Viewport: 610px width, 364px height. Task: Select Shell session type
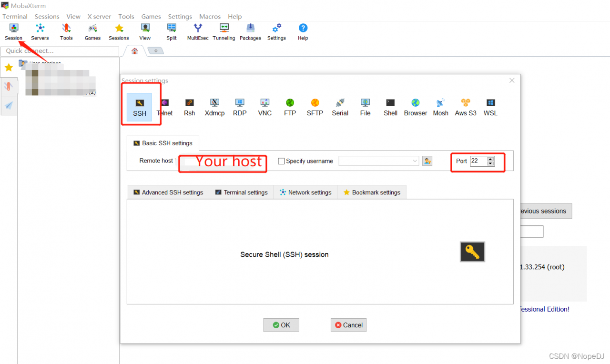pyautogui.click(x=390, y=107)
